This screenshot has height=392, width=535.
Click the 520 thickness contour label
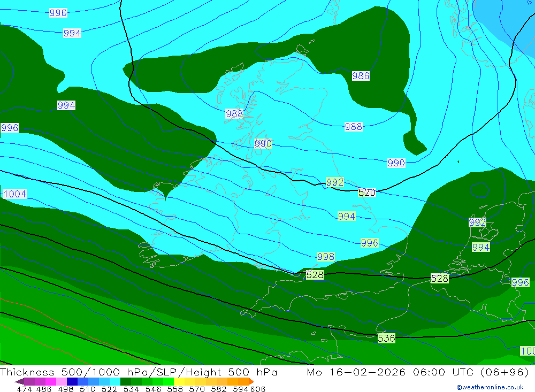(367, 193)
